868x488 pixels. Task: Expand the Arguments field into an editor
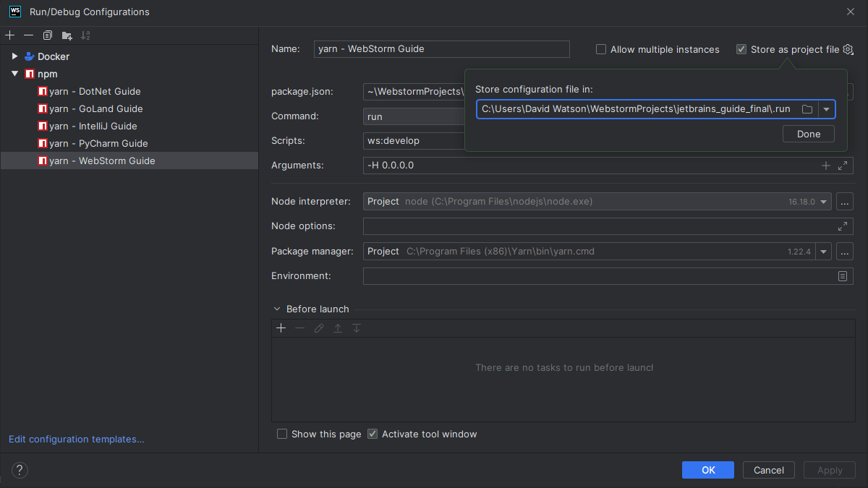coord(842,165)
